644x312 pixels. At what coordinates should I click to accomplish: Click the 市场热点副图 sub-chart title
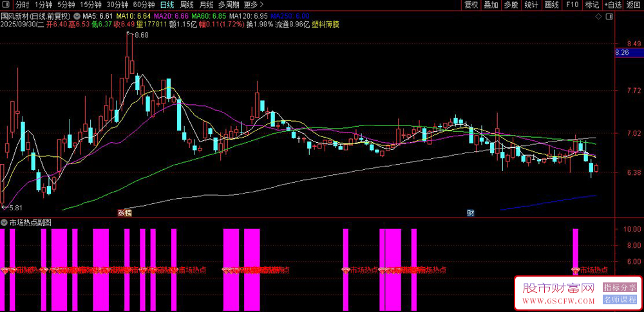pyautogui.click(x=30, y=223)
